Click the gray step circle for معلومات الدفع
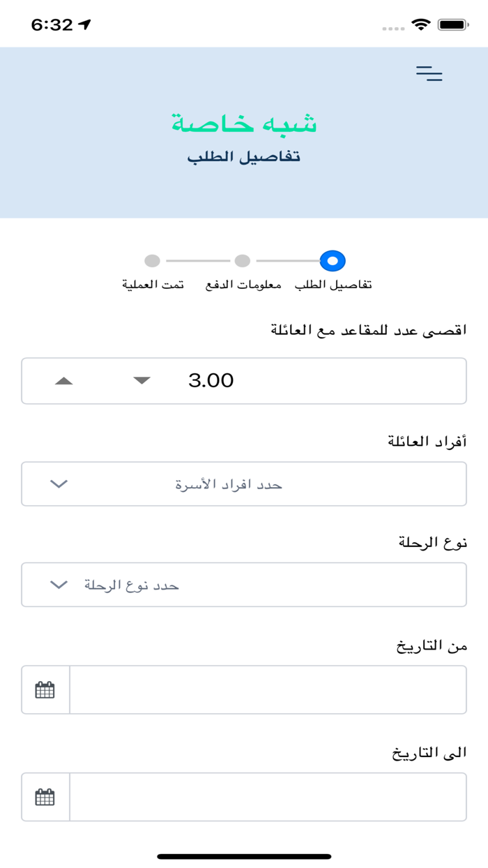 [243, 261]
